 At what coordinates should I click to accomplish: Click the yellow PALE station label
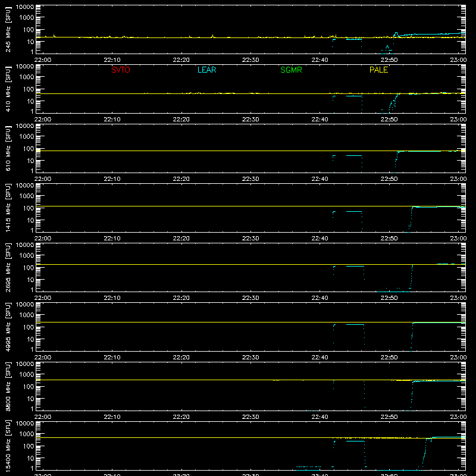(378, 70)
